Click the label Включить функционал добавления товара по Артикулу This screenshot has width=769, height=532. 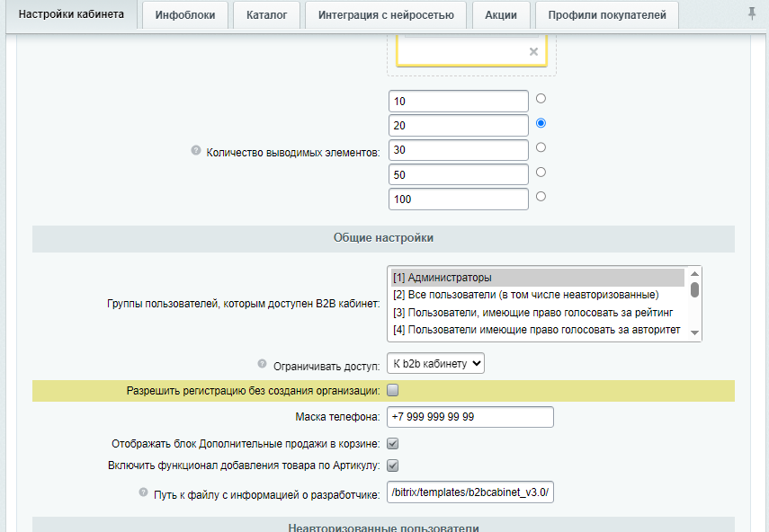244,465
